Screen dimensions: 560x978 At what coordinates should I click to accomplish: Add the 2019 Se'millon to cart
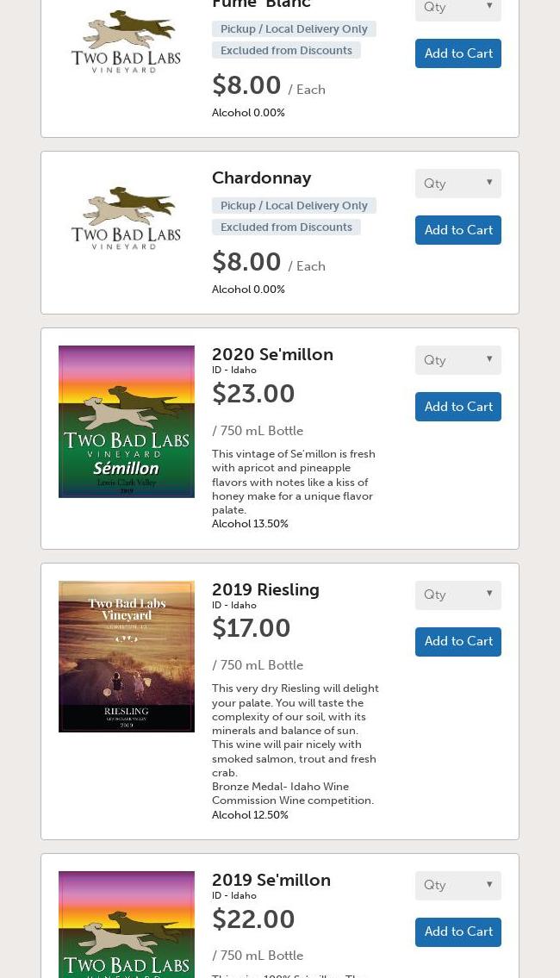click(x=458, y=931)
